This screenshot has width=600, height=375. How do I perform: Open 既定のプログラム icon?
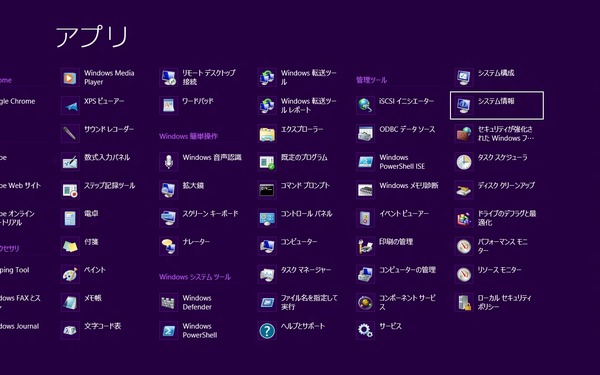click(x=267, y=162)
